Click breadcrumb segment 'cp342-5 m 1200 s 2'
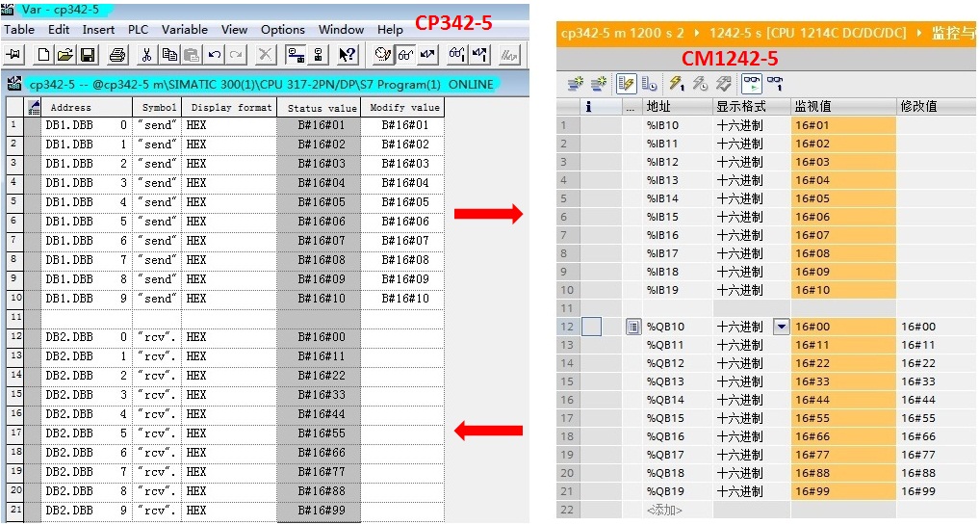Screen dimensions: 980x525 623,33
